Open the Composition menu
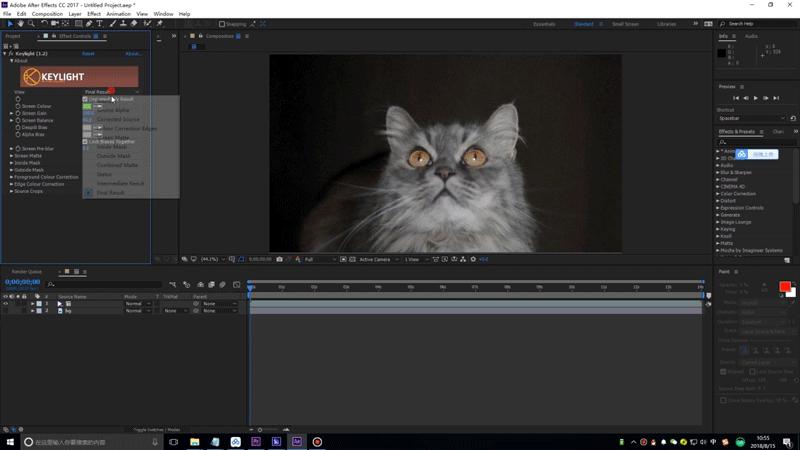Viewport: 800px width, 450px height. [x=47, y=14]
